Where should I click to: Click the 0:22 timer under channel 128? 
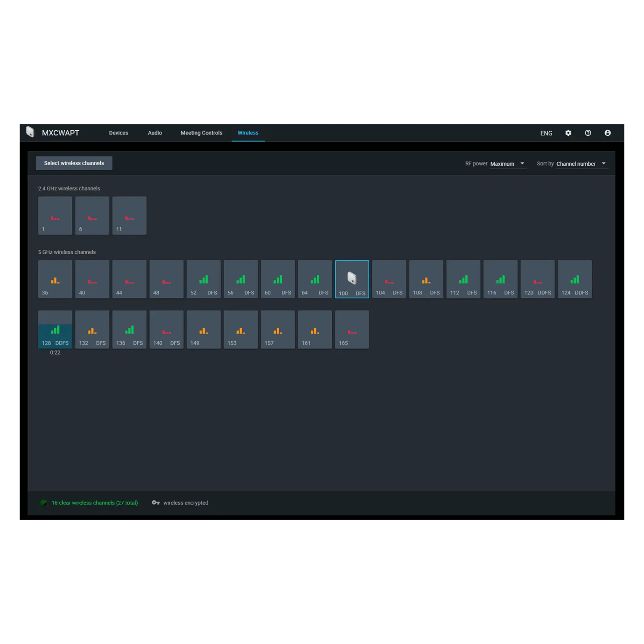(55, 353)
